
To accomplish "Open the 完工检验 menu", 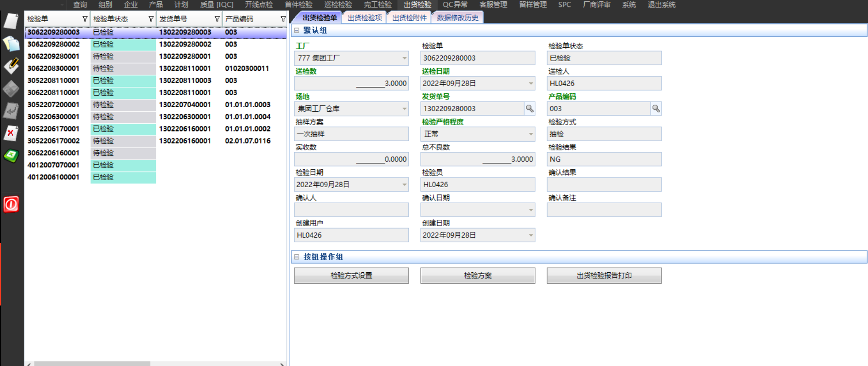I will [377, 5].
